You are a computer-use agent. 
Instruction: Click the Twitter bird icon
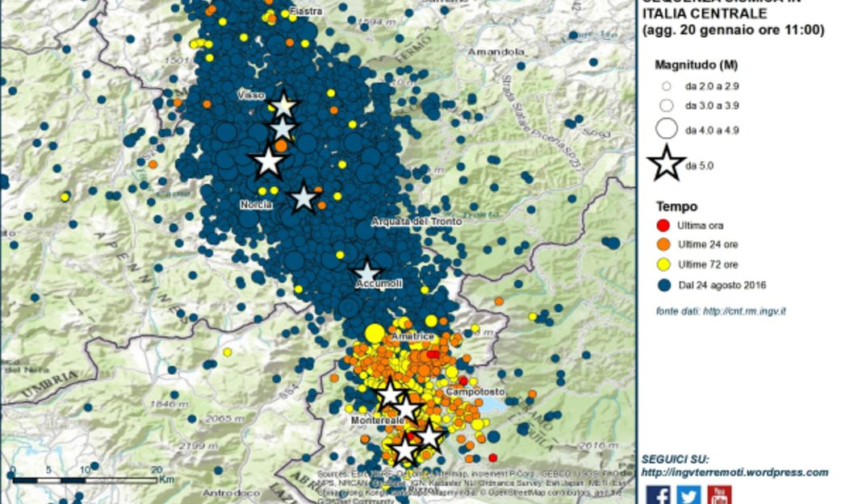[688, 495]
